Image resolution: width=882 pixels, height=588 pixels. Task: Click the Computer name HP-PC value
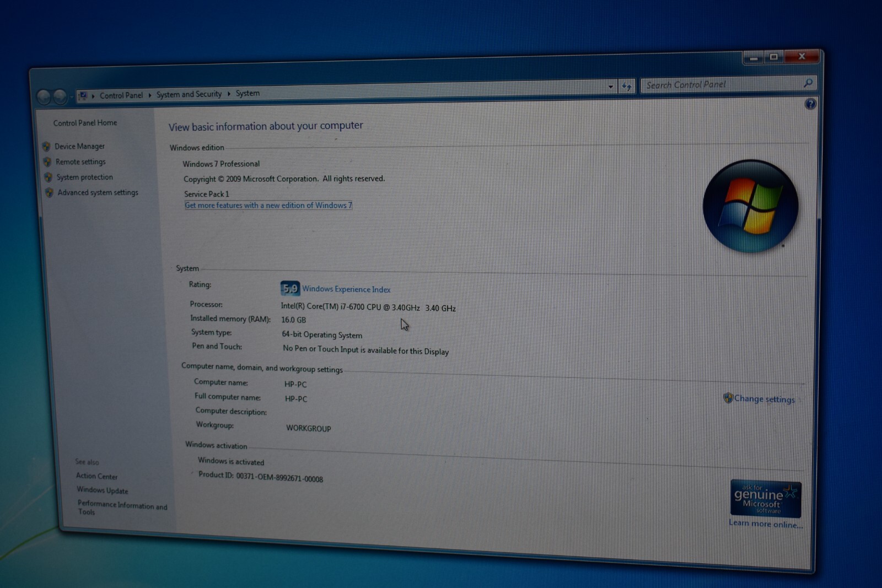coord(295,384)
